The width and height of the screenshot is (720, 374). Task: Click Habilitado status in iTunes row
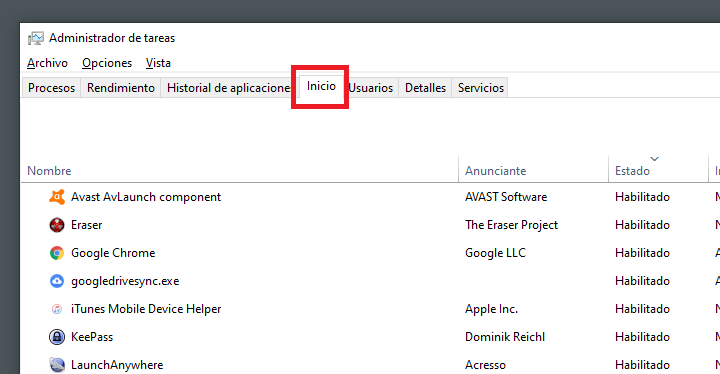[642, 309]
